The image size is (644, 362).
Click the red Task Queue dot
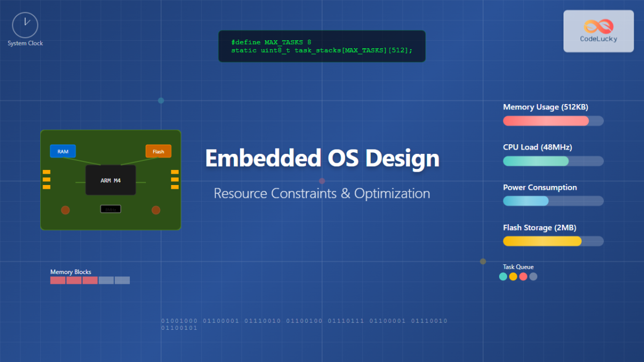[x=523, y=277]
